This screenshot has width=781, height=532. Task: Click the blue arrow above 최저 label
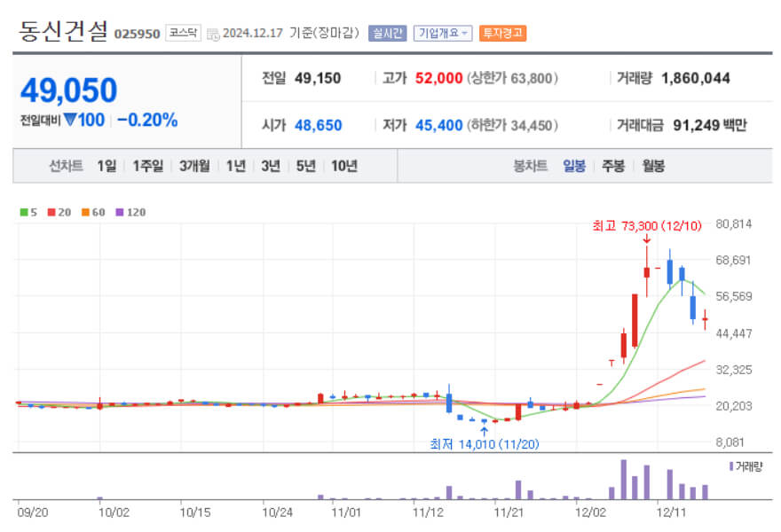[x=485, y=431]
